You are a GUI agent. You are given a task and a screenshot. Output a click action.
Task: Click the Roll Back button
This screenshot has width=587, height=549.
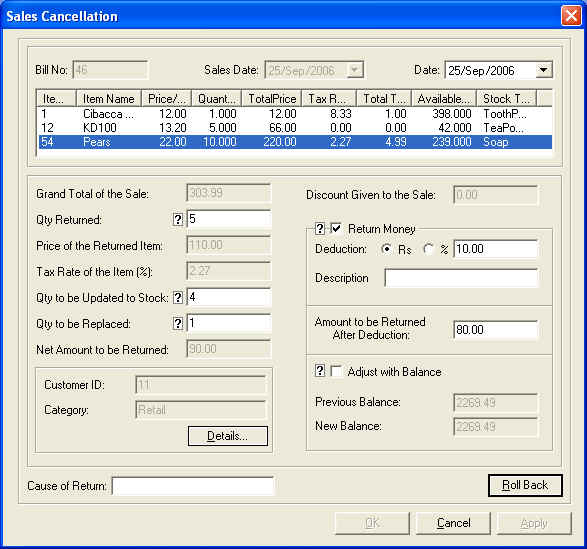click(525, 485)
